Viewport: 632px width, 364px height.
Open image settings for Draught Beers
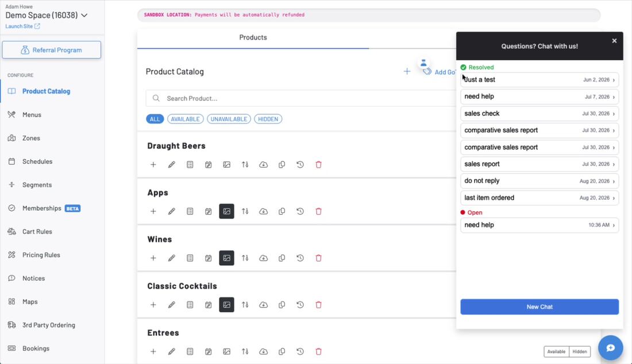(x=226, y=164)
